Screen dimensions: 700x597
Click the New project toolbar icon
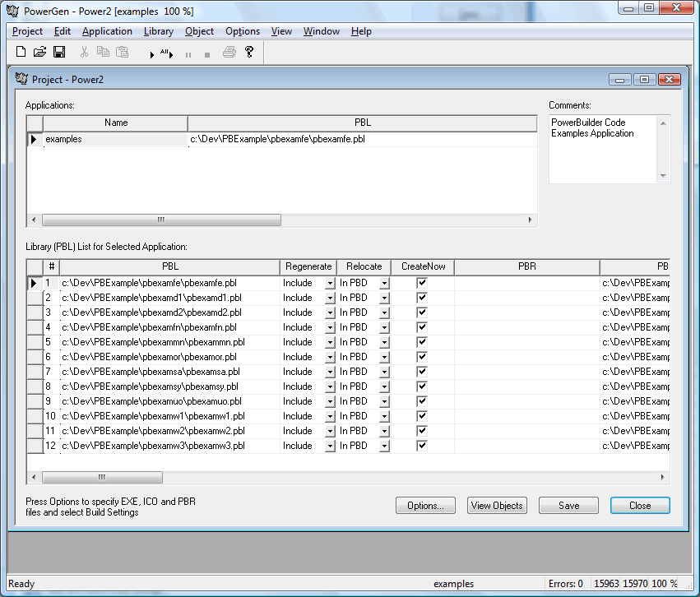(21, 52)
